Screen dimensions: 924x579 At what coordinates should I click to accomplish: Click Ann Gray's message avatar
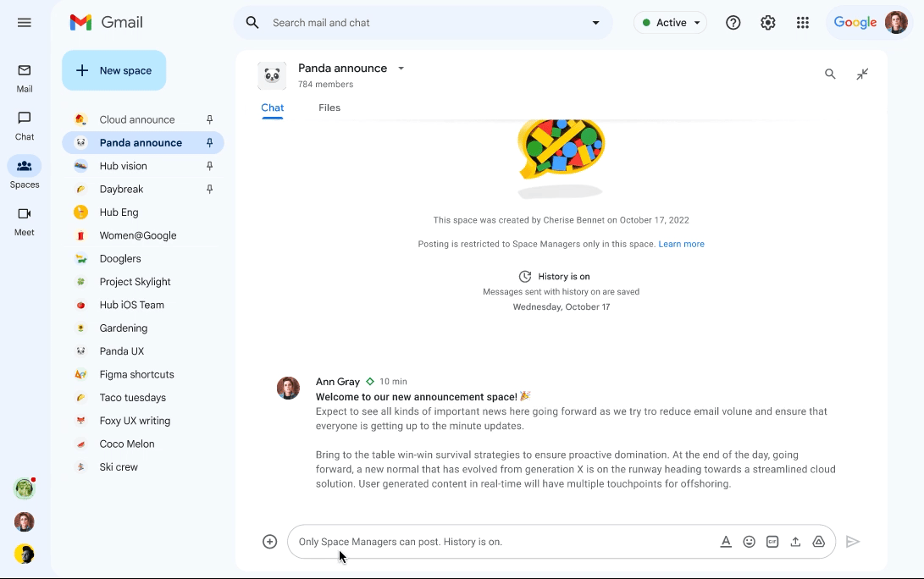[288, 389]
